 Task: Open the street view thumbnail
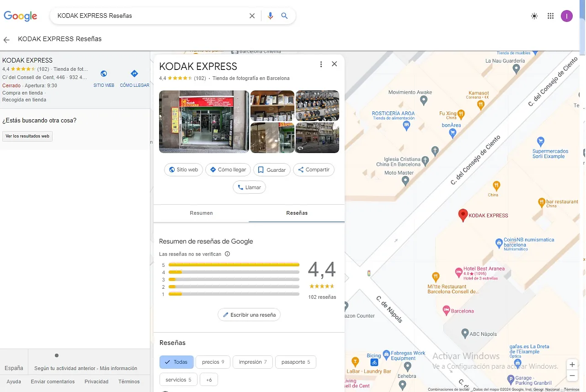pos(317,138)
